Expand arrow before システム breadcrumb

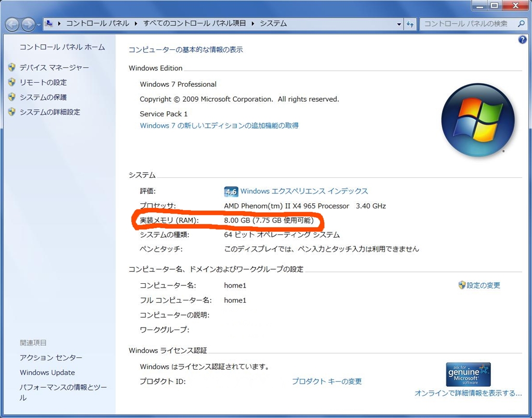[x=253, y=24]
